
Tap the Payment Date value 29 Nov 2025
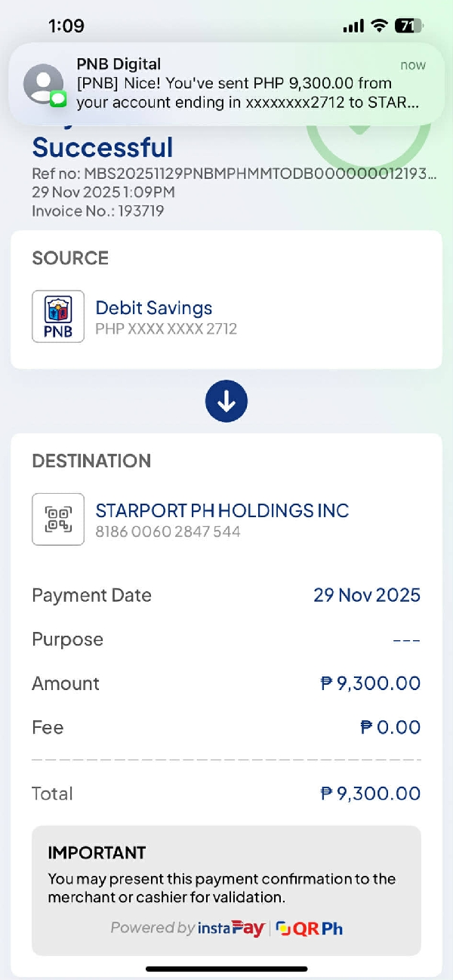click(x=367, y=595)
